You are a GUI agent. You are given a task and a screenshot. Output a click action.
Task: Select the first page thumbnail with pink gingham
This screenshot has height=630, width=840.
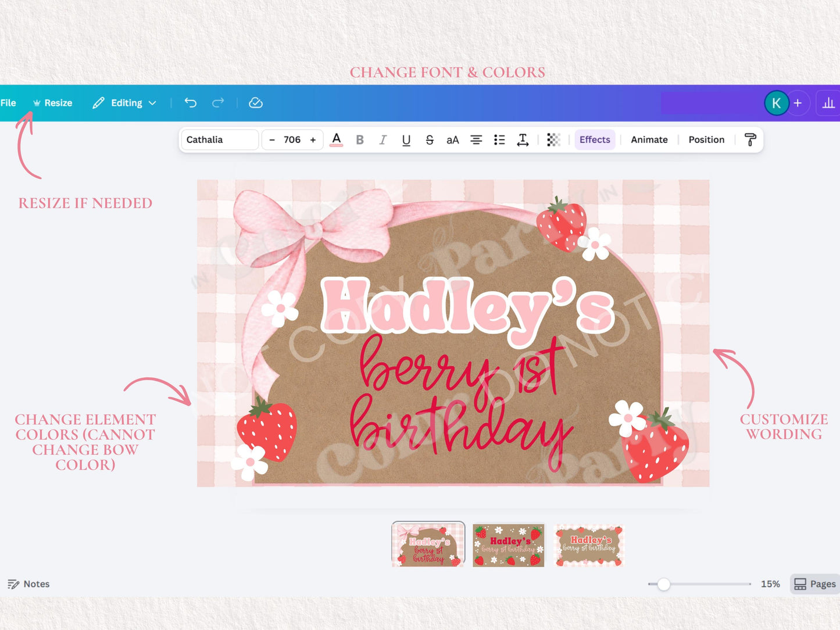coord(428,545)
